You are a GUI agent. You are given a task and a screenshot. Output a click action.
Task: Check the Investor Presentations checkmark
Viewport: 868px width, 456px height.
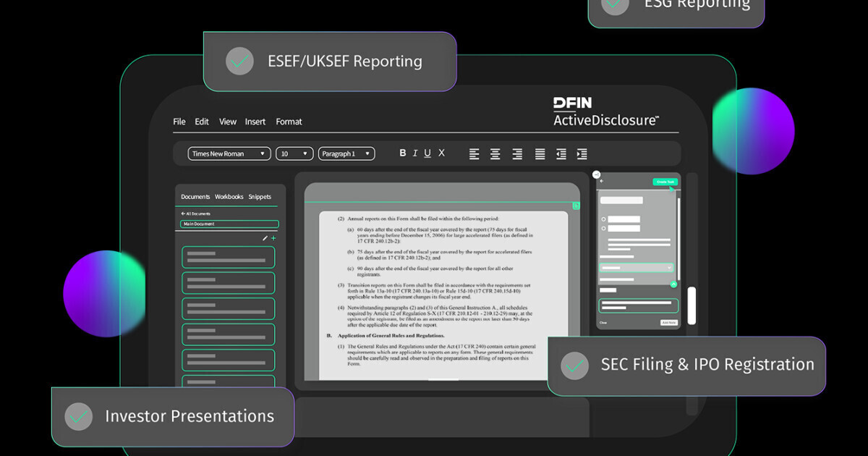[78, 416]
